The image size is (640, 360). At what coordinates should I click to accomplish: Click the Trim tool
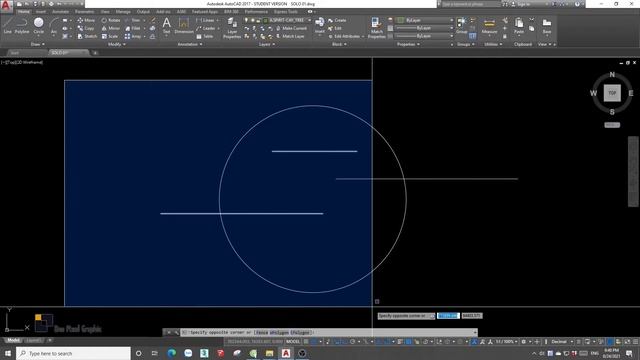point(133,20)
